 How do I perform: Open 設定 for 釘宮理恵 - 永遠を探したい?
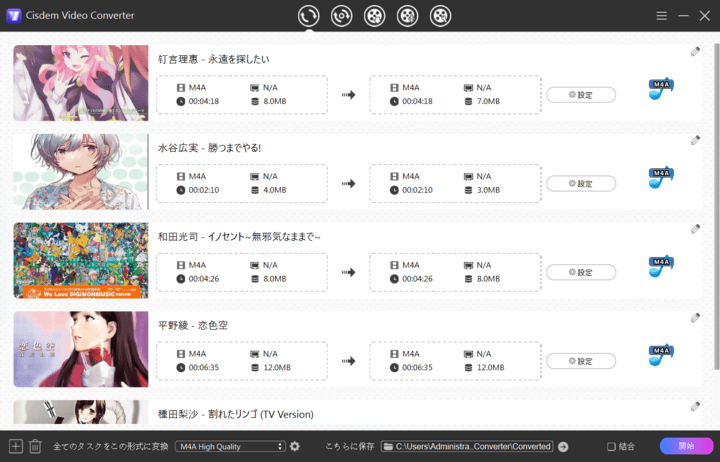pos(581,95)
